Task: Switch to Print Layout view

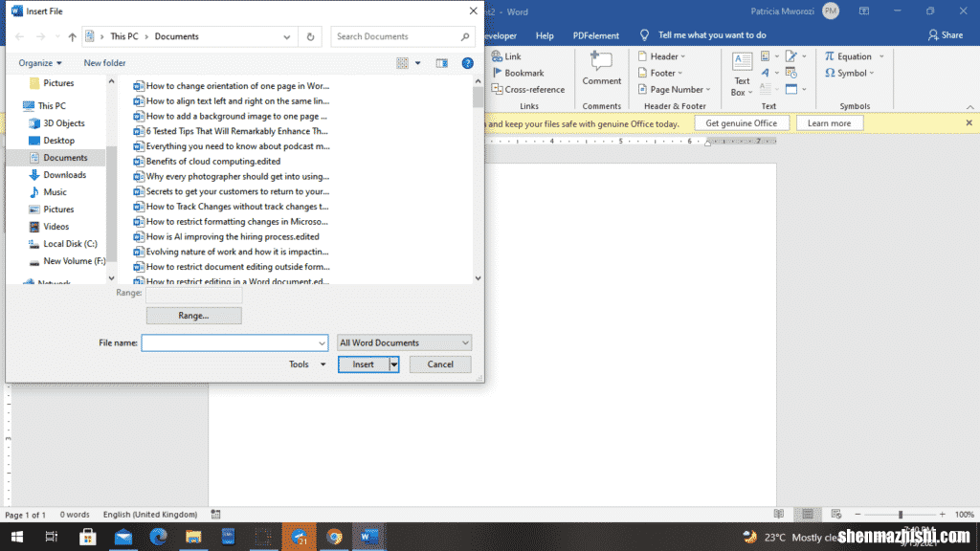Action: (x=808, y=514)
